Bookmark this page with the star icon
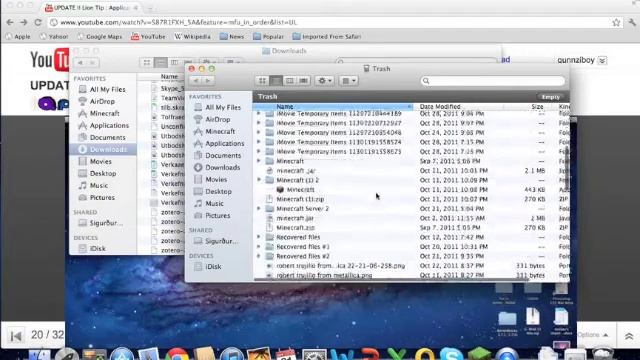Screen dimensions: 640x360 (616, 22)
